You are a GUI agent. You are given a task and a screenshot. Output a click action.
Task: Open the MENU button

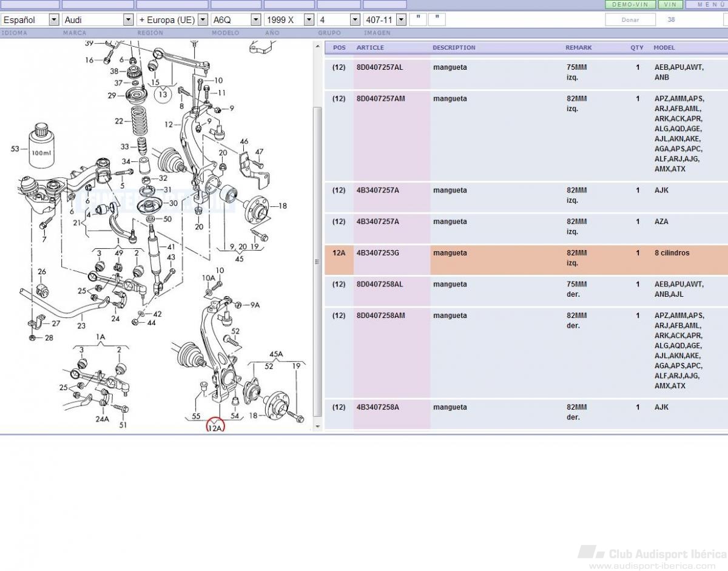707,4
